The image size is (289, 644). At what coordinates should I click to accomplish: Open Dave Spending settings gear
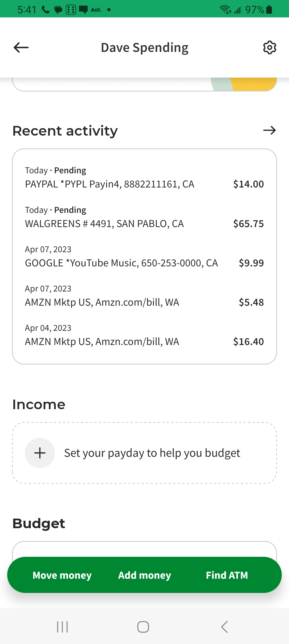tap(269, 48)
